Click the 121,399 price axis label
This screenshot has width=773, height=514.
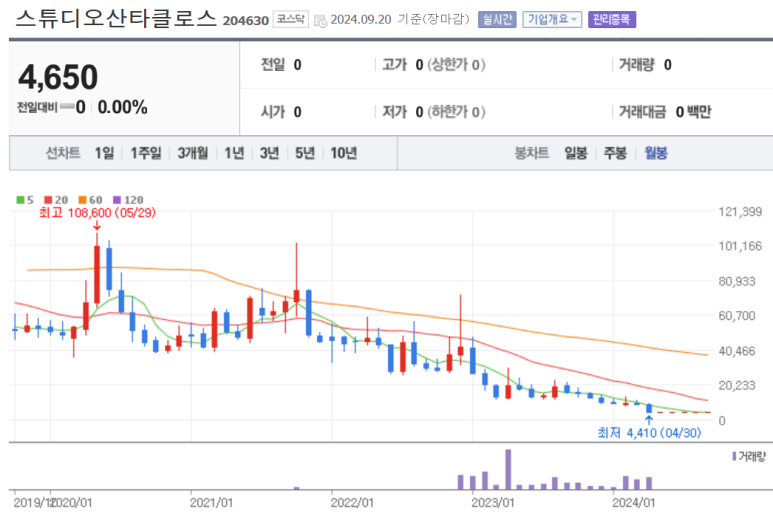[x=740, y=212]
